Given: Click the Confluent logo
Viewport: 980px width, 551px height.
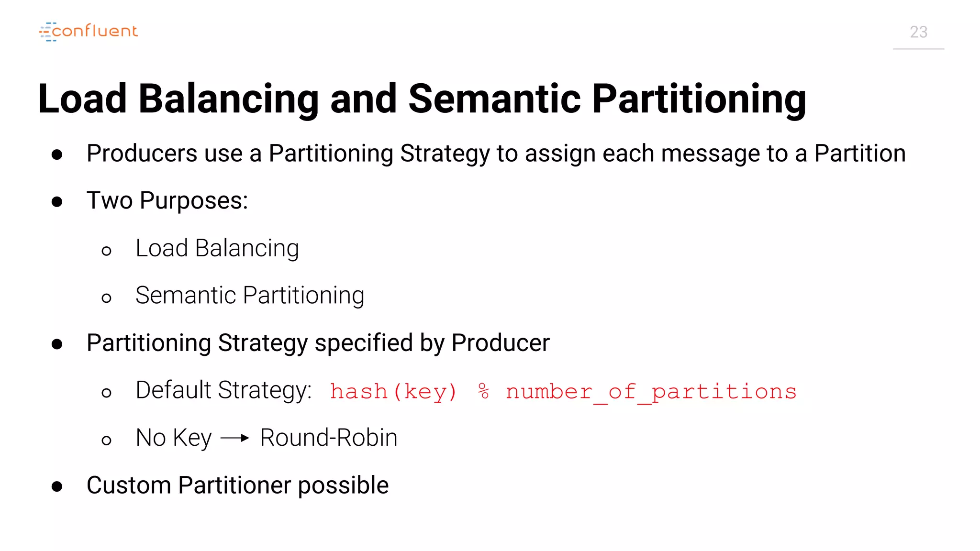Looking at the screenshot, I should tap(89, 32).
